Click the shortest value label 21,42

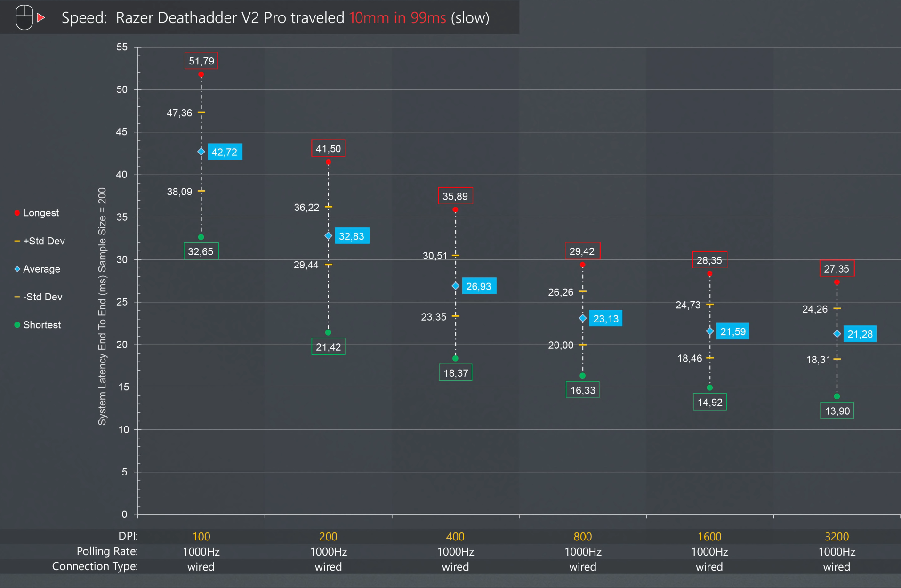328,347
